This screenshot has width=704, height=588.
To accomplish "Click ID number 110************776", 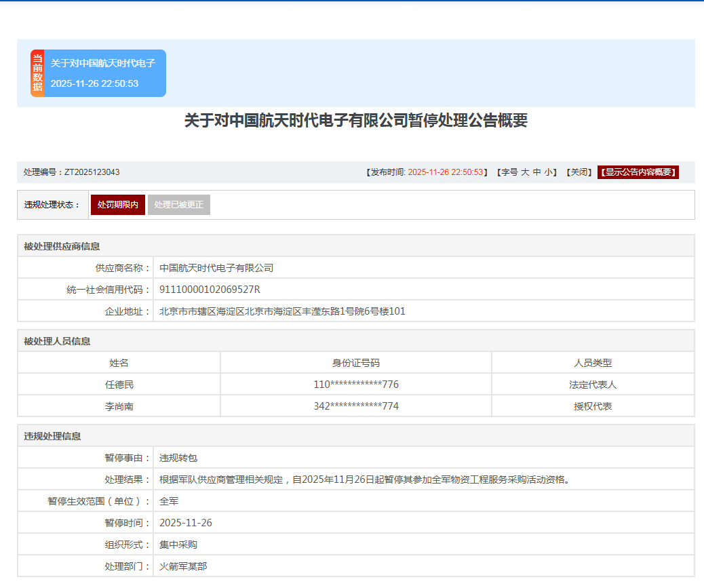I will 356,385.
